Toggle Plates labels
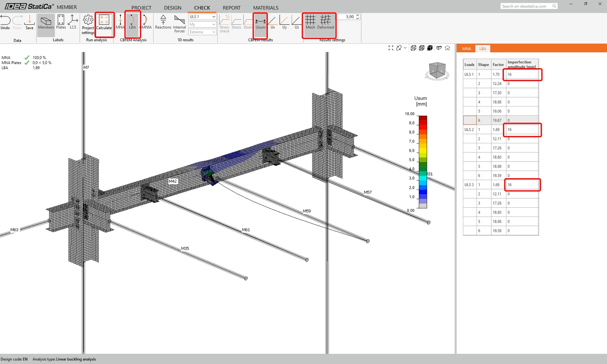 pos(61,22)
